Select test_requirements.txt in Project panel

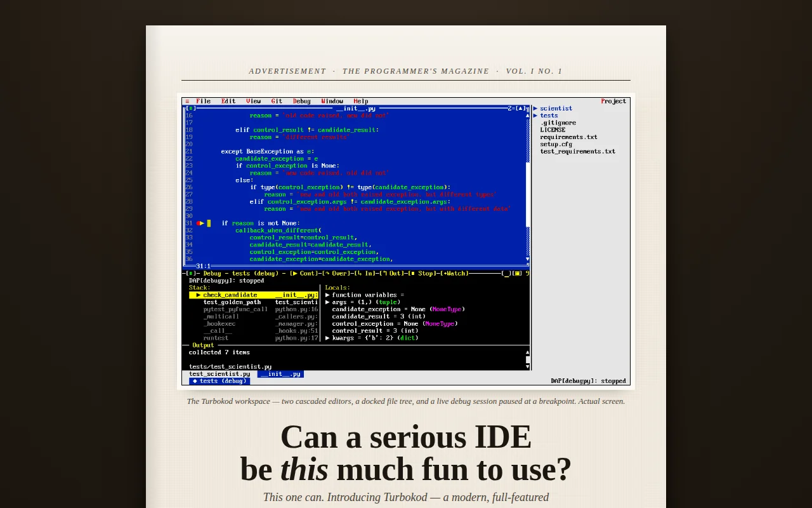click(577, 151)
